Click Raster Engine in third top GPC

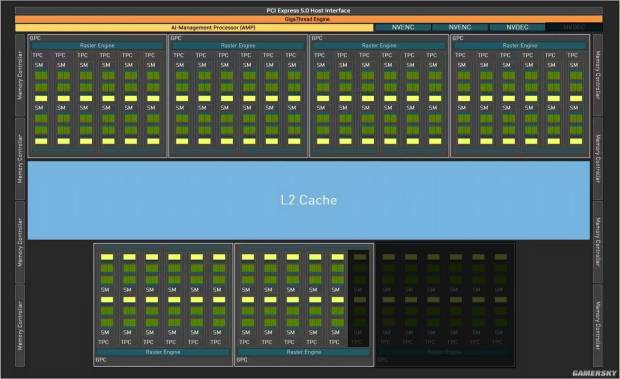click(x=379, y=45)
